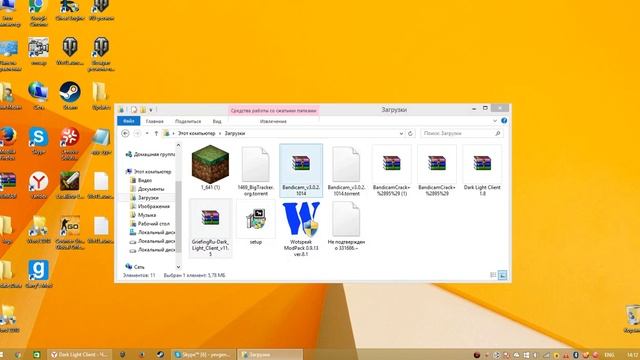Open Steam from the desktop

70,96
